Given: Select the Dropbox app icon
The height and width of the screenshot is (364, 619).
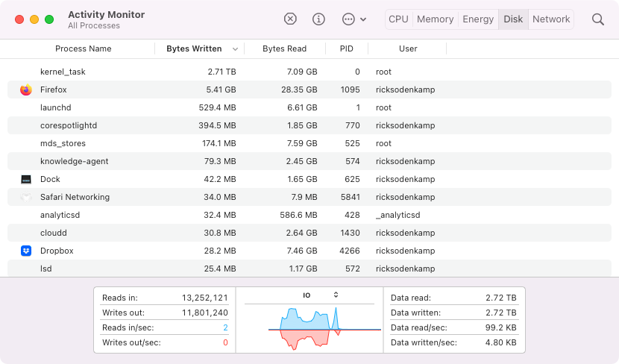Looking at the screenshot, I should click(26, 251).
